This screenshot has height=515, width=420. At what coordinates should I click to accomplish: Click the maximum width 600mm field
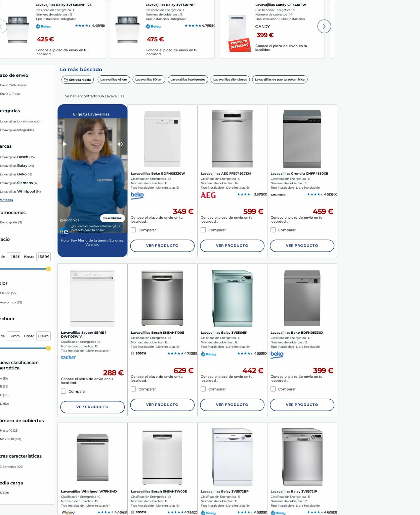click(43, 336)
